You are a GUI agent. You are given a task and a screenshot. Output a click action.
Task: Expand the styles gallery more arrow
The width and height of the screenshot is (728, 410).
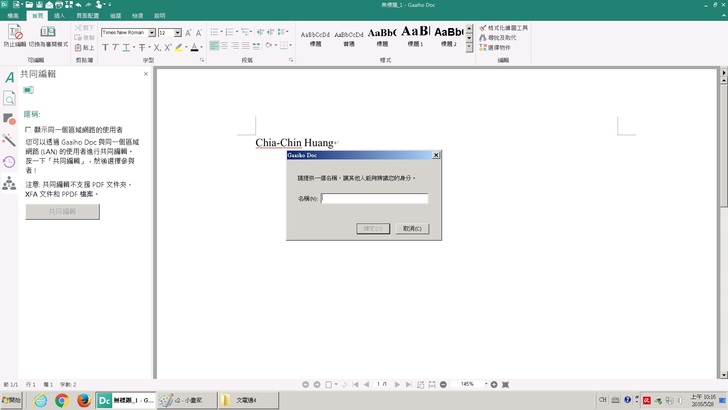469,47
